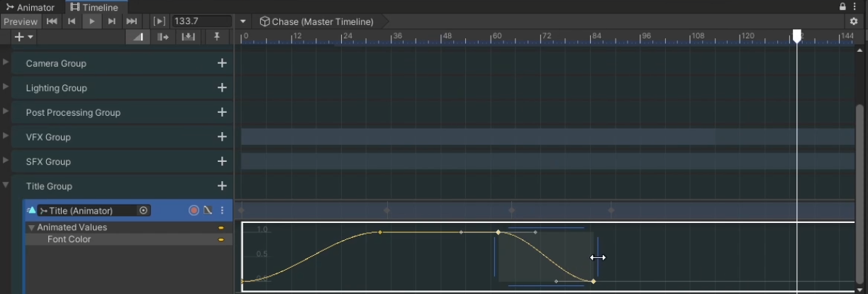Select the curve keyframe at the peak start
The image size is (868, 294).
click(380, 232)
